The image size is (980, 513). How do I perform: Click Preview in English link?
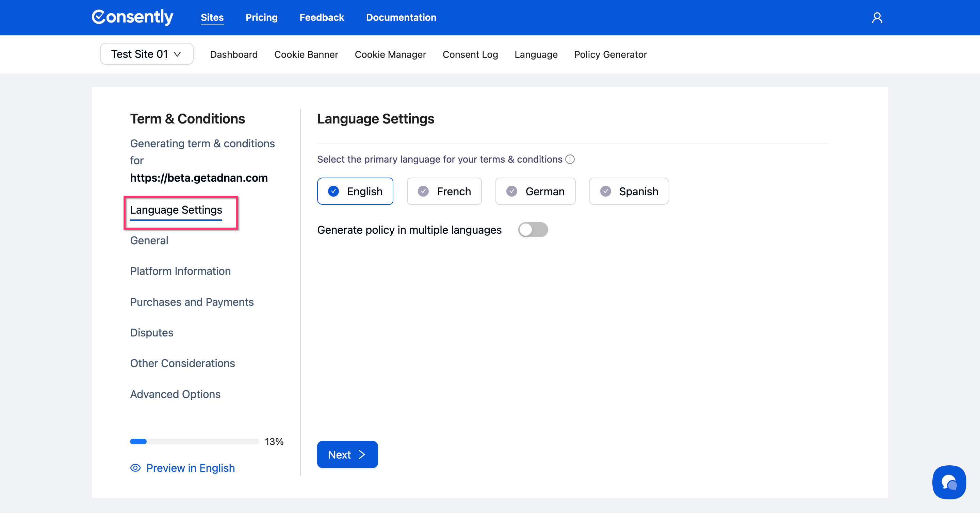pyautogui.click(x=190, y=468)
